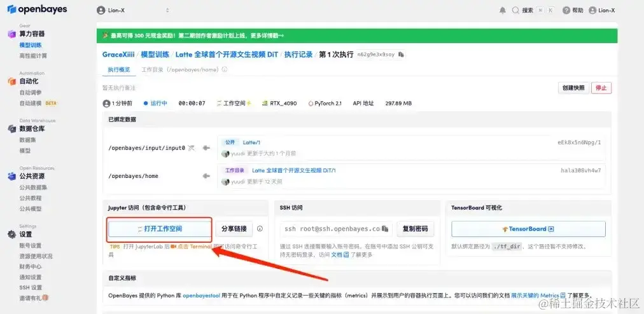Open the Latte/1 dataset link
This screenshot has width=644, height=314.
tap(251, 142)
